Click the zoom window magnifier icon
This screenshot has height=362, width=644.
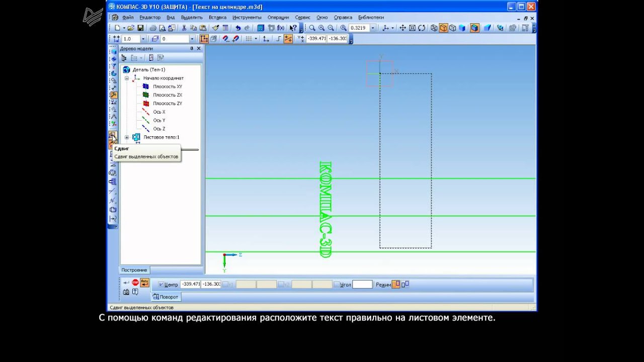coord(312,28)
